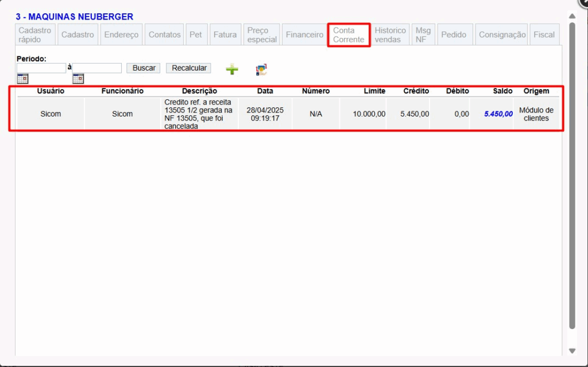The image size is (588, 367).
Task: Click the Usuário column header
Action: coord(51,91)
